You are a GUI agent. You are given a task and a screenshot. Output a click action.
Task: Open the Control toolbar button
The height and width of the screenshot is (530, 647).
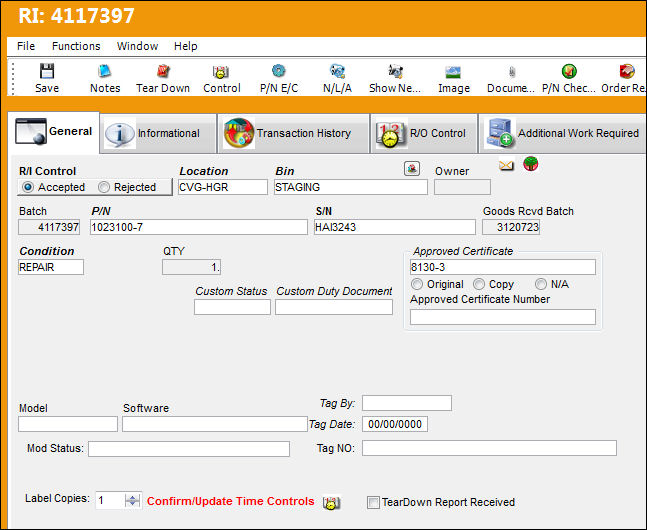point(222,78)
